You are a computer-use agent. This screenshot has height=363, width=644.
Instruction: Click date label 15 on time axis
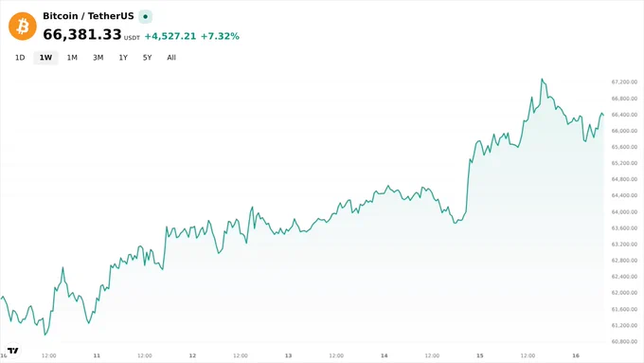(x=480, y=355)
